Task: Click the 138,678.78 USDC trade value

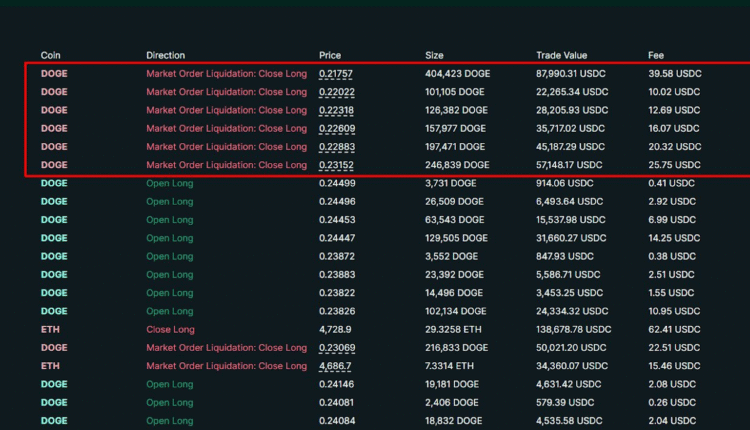Action: [x=574, y=329]
